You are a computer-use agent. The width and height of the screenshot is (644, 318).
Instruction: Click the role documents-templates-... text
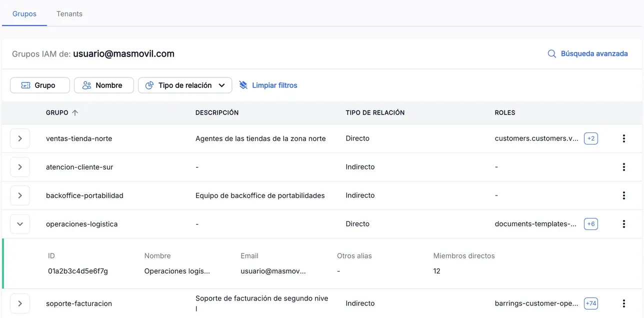tap(535, 224)
